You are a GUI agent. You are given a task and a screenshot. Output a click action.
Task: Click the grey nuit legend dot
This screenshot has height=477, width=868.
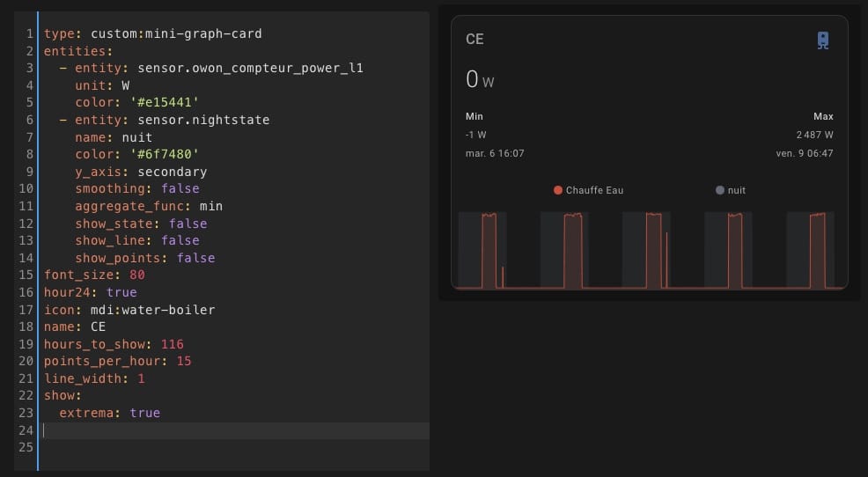tap(719, 190)
